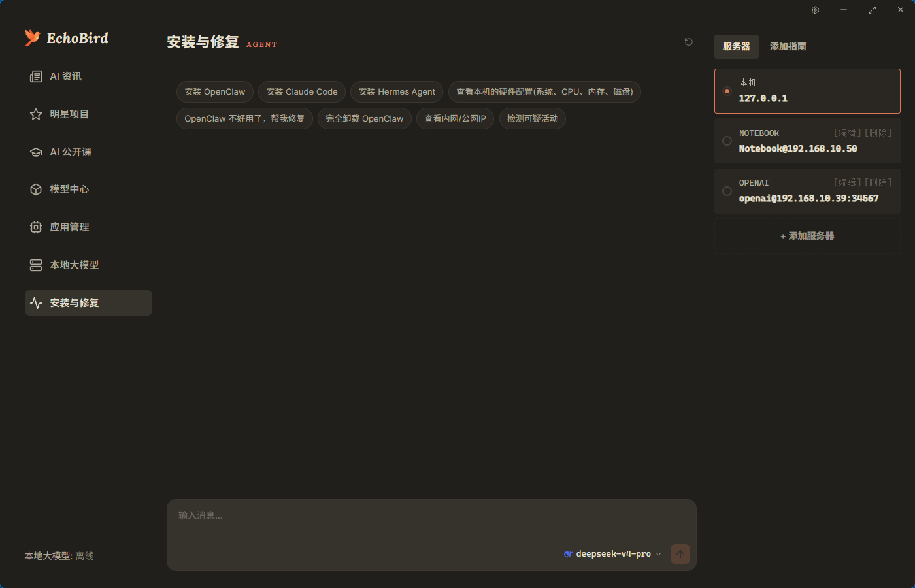Choose 查看本机的硬件配置 suggestion
The height and width of the screenshot is (588, 915).
click(544, 92)
